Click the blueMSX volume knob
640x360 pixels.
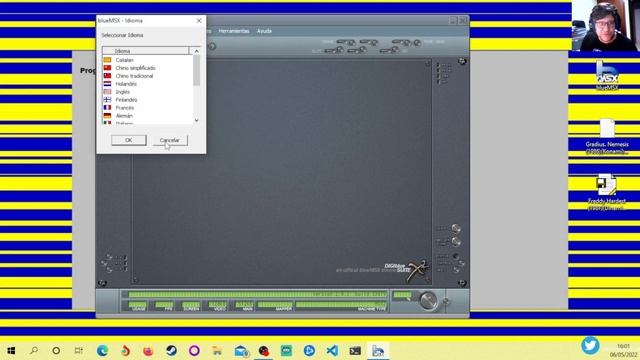(428, 301)
